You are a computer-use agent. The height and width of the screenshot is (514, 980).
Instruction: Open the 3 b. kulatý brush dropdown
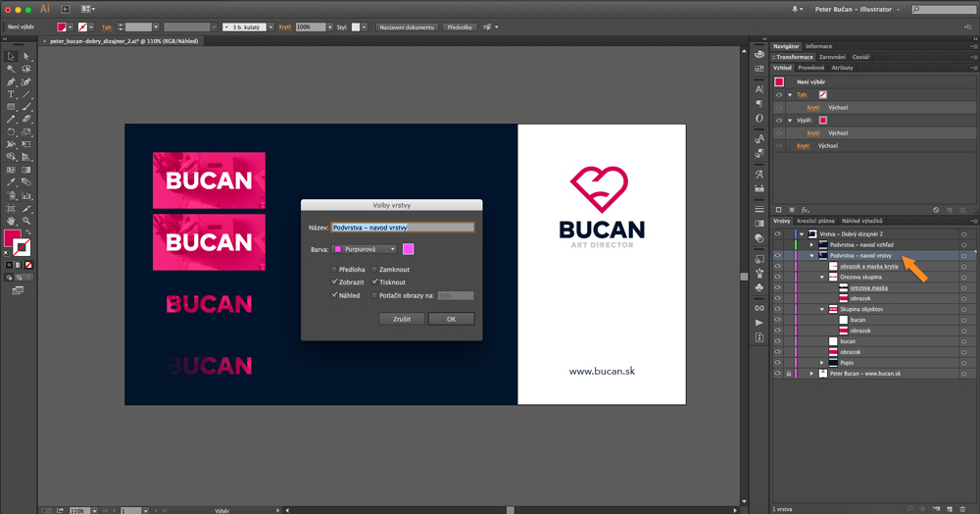[270, 26]
